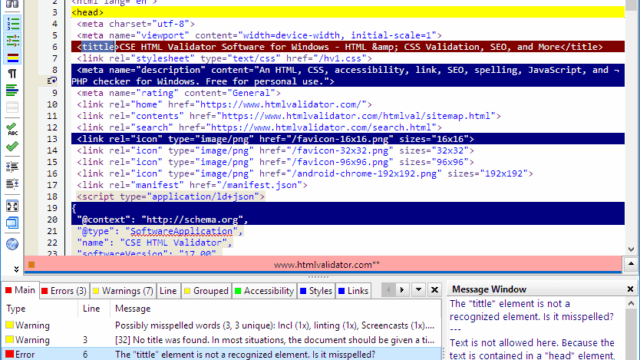Close the Message Window panel
Image resolution: width=640 pixels, height=360 pixels.
630,289
